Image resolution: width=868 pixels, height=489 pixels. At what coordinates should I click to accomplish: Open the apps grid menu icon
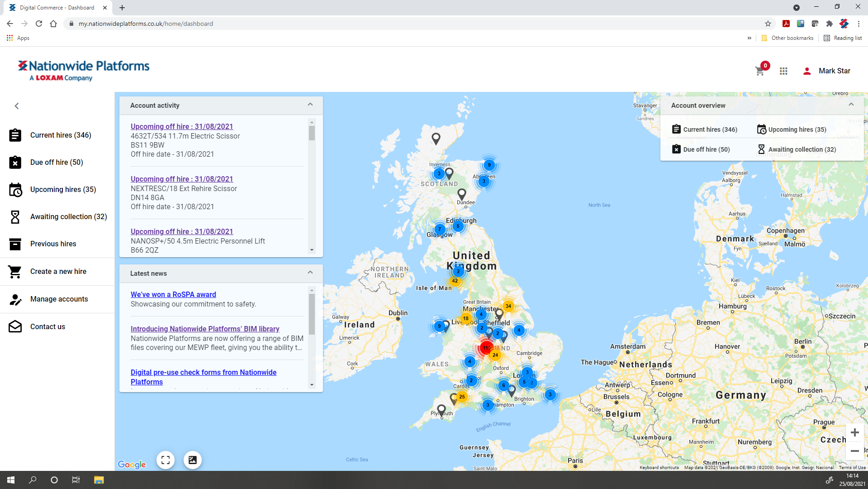(783, 71)
